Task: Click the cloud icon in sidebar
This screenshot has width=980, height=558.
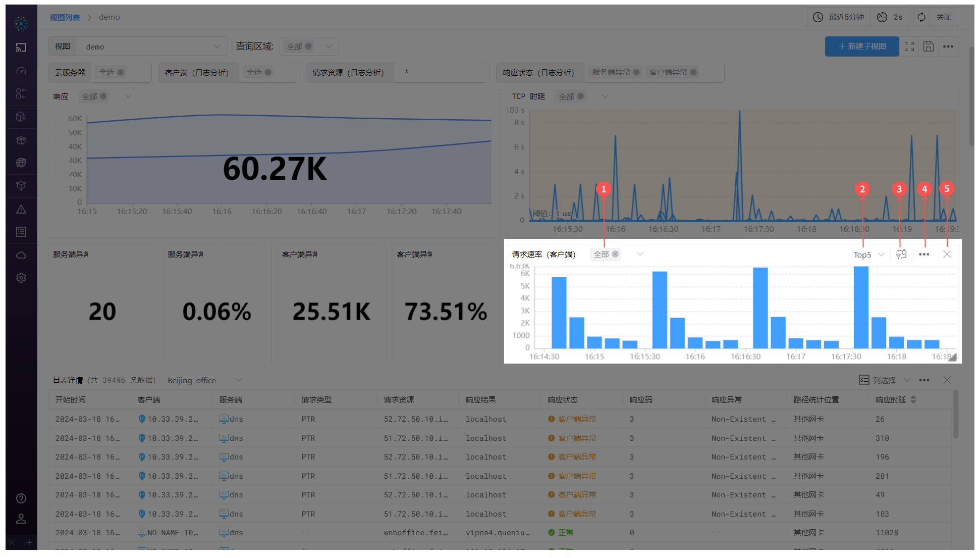Action: pyautogui.click(x=21, y=255)
